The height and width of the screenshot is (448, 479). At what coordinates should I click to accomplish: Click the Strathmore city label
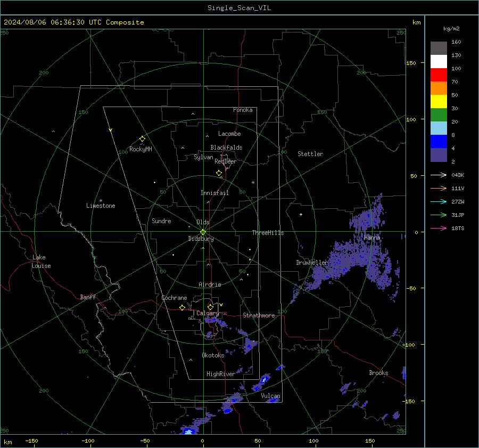click(259, 315)
